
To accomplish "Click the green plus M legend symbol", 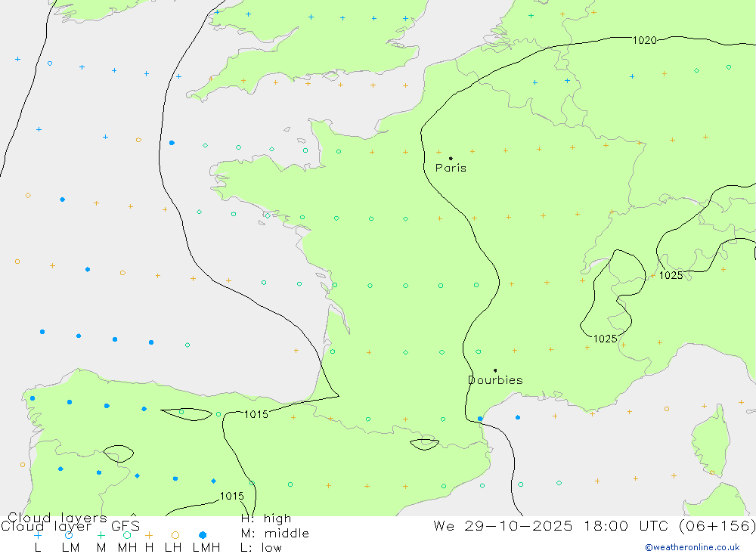I will click(101, 535).
